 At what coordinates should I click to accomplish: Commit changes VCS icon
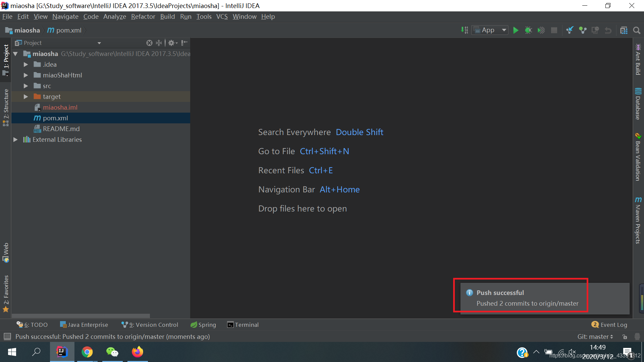(x=583, y=30)
